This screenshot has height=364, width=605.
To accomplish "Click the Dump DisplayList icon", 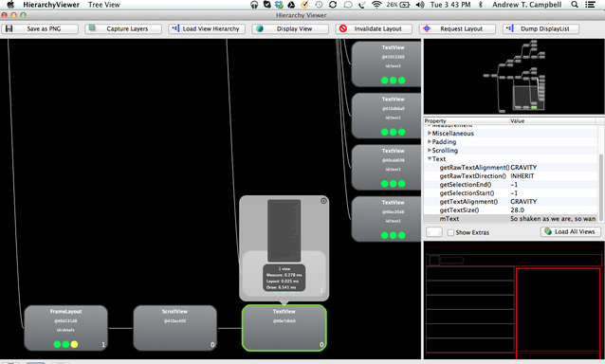I will tap(510, 28).
